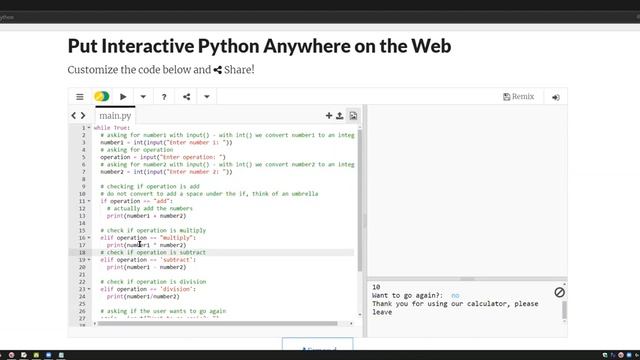Select the main.py tab
Viewport: 640px width, 360px height.
[115, 116]
